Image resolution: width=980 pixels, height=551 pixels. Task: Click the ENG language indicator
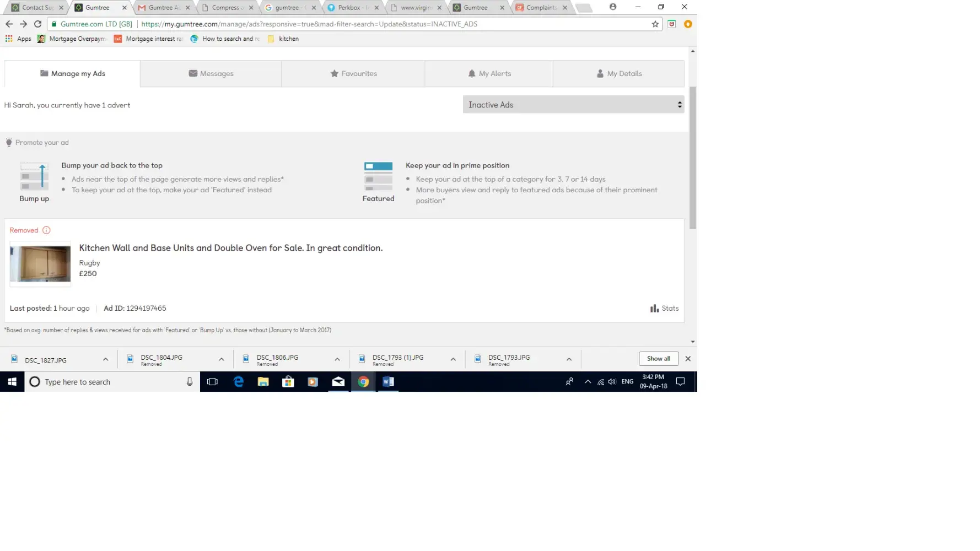[x=627, y=382]
